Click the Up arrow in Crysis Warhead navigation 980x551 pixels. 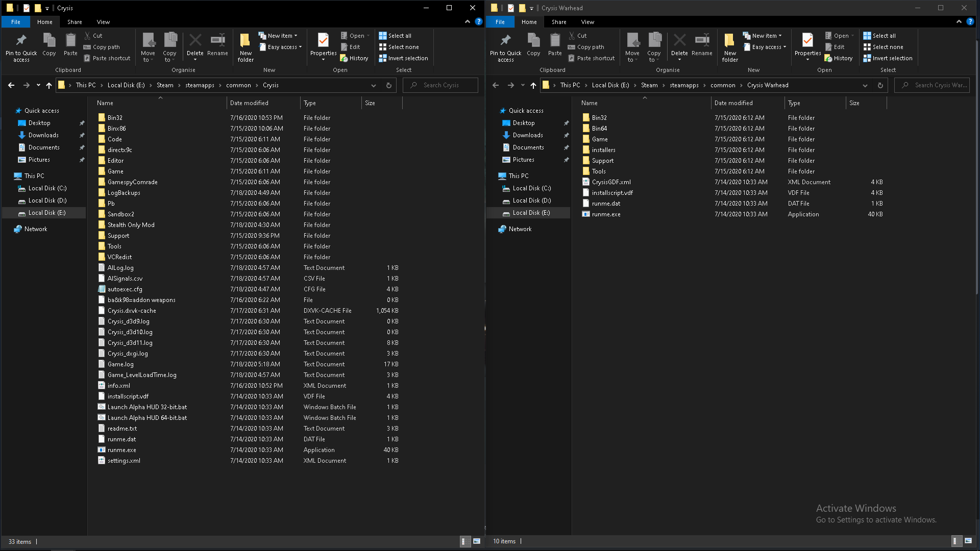[x=533, y=85]
